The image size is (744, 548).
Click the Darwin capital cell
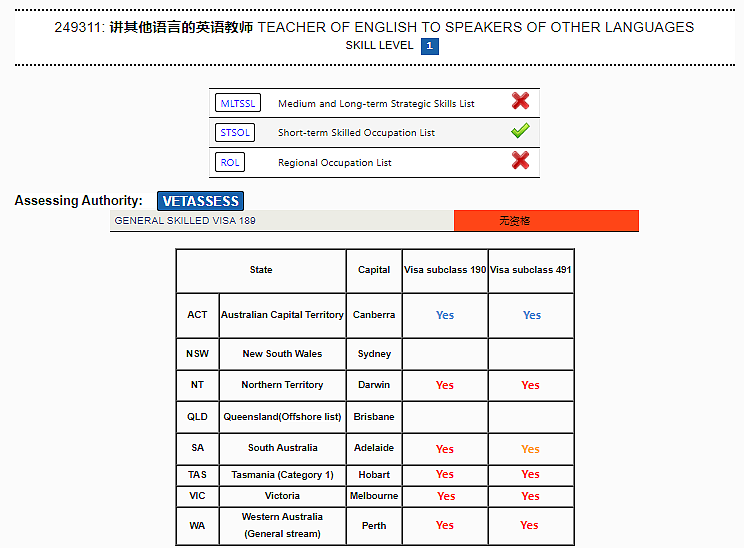pos(374,385)
